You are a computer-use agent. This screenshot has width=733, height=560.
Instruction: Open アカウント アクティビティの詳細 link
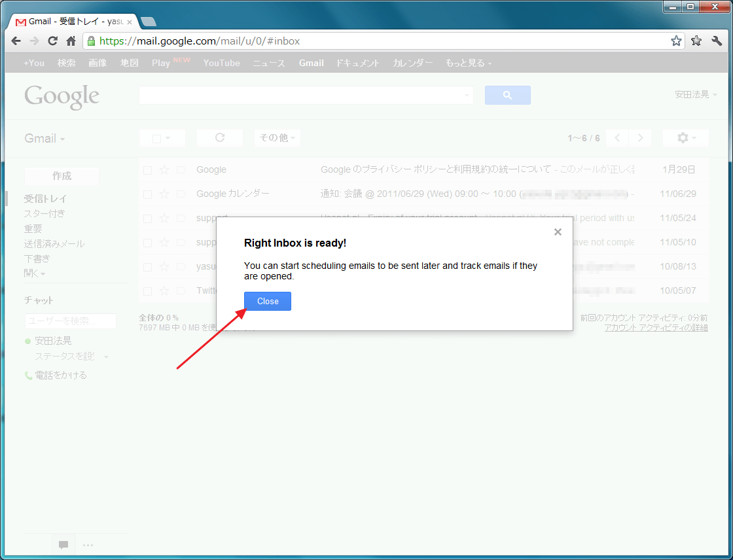click(655, 328)
